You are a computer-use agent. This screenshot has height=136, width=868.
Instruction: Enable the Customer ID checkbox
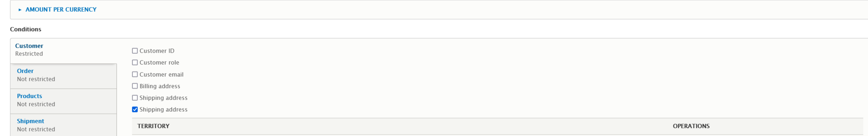click(x=135, y=51)
